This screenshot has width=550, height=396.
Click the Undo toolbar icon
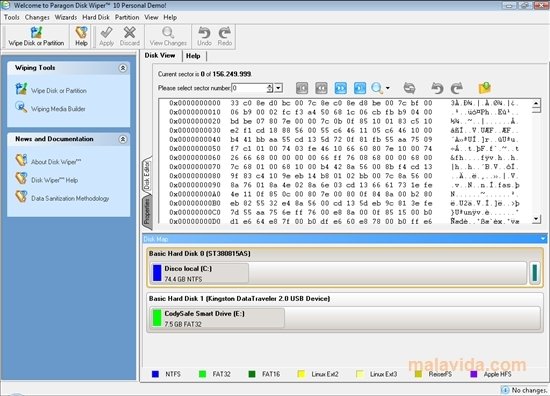pyautogui.click(x=204, y=33)
